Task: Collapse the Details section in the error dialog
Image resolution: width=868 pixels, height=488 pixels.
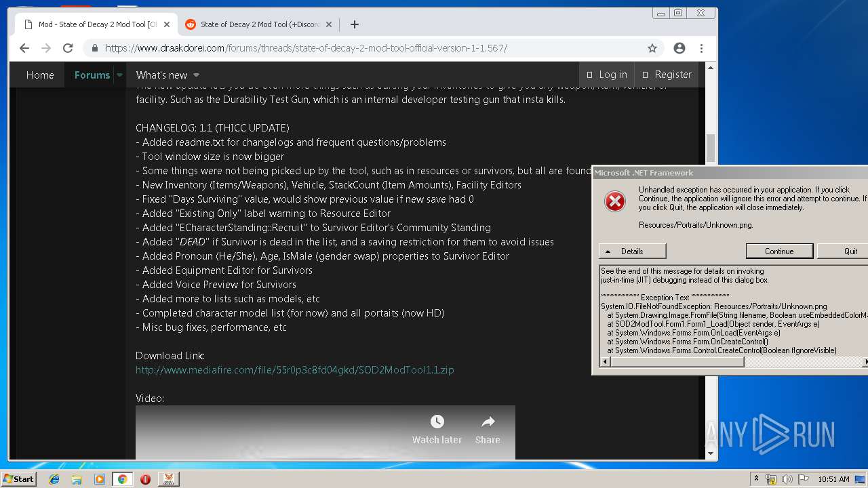Action: coord(632,251)
